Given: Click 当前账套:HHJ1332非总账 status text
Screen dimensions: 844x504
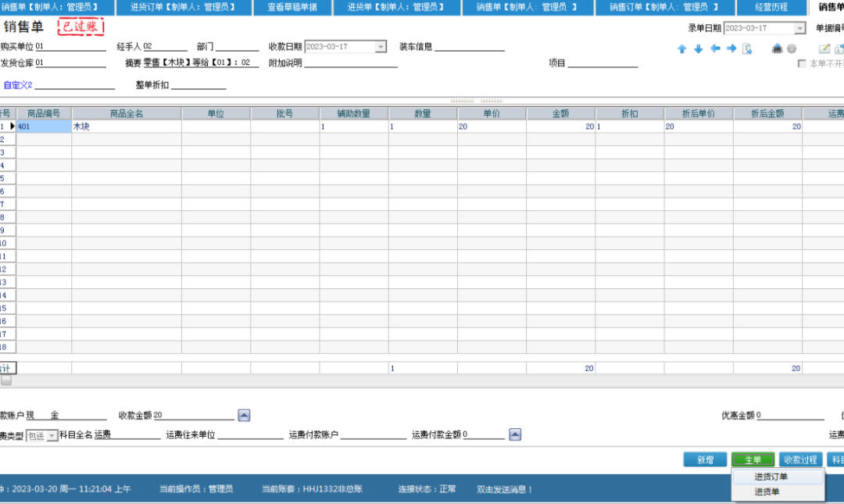Looking at the screenshot, I should point(312,489).
